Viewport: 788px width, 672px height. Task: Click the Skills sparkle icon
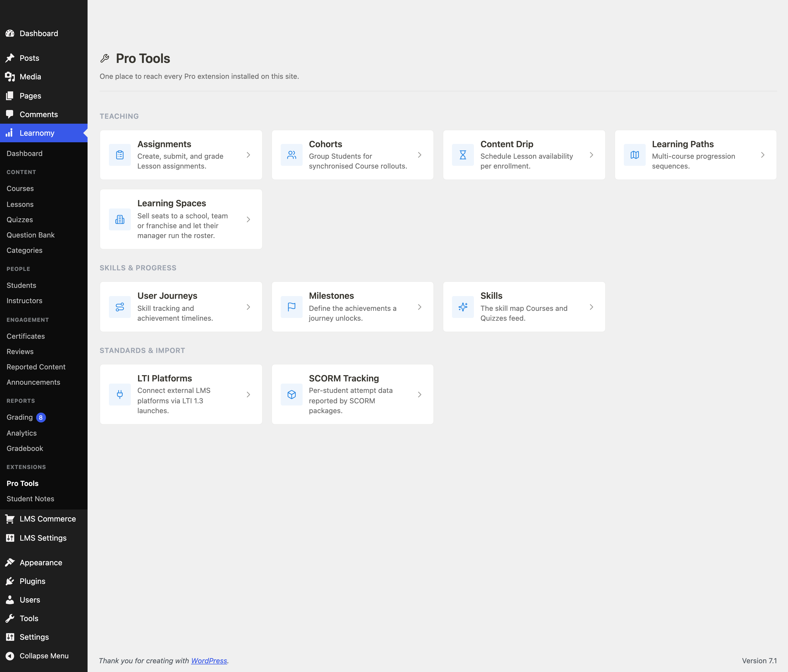463,307
